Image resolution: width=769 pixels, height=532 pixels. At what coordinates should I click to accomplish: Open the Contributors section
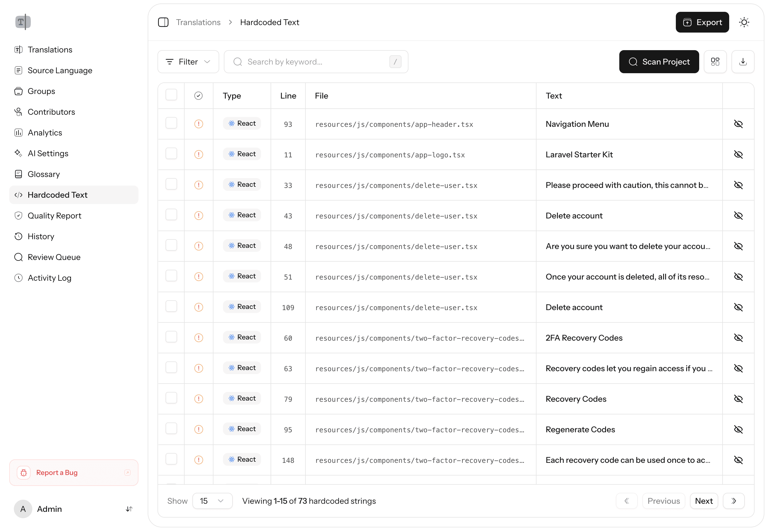(51, 112)
